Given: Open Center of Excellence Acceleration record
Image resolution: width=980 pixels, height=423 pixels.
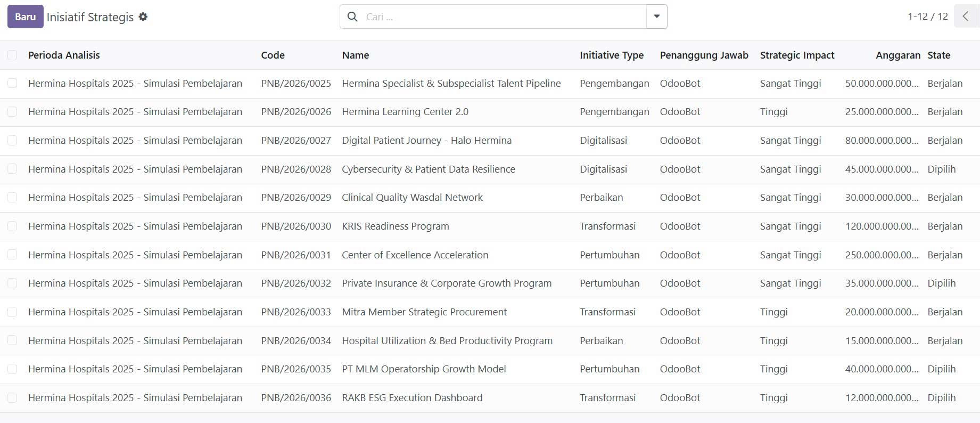Looking at the screenshot, I should pyautogui.click(x=415, y=255).
